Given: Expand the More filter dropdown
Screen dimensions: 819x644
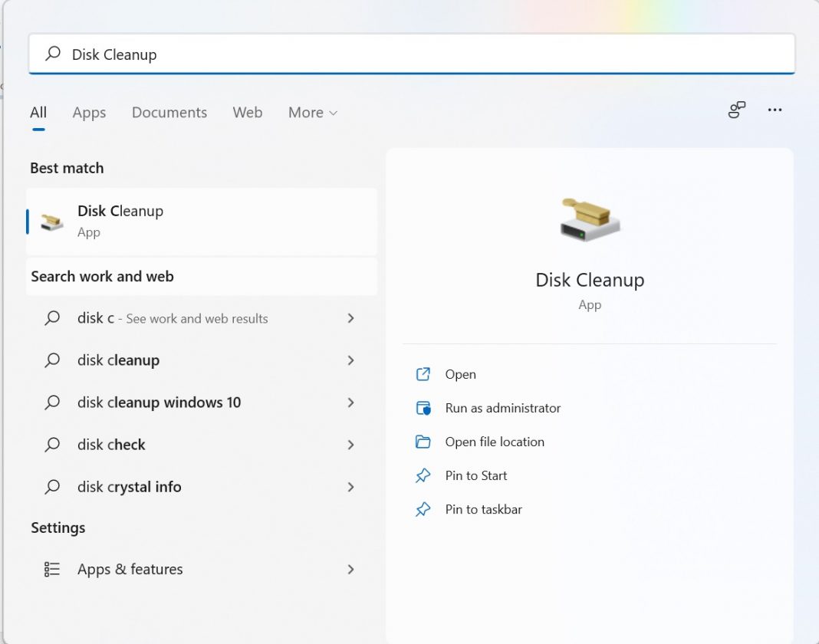Looking at the screenshot, I should pyautogui.click(x=312, y=113).
